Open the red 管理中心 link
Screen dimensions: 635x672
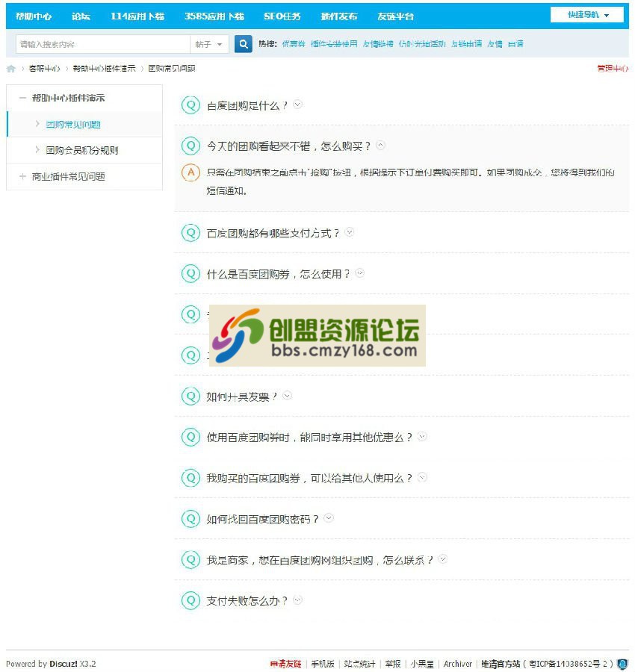point(613,69)
